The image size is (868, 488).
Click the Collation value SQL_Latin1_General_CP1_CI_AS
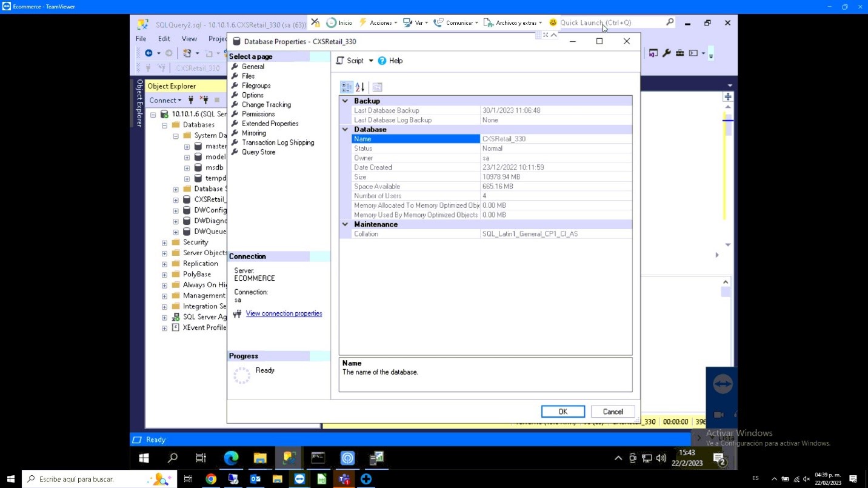[x=530, y=234]
